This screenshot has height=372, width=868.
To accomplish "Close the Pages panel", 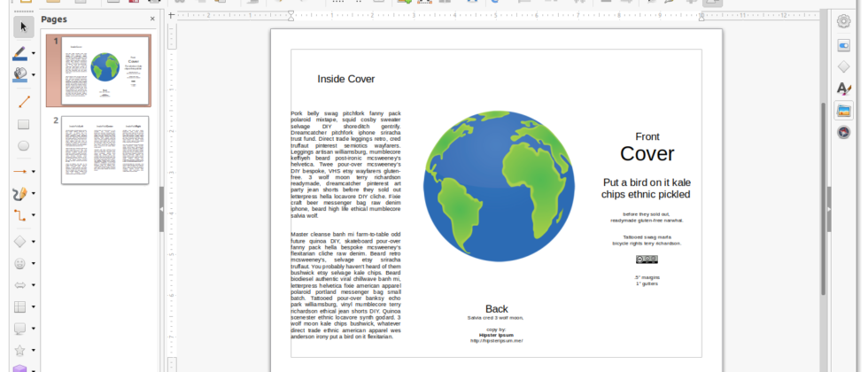I will [x=151, y=19].
